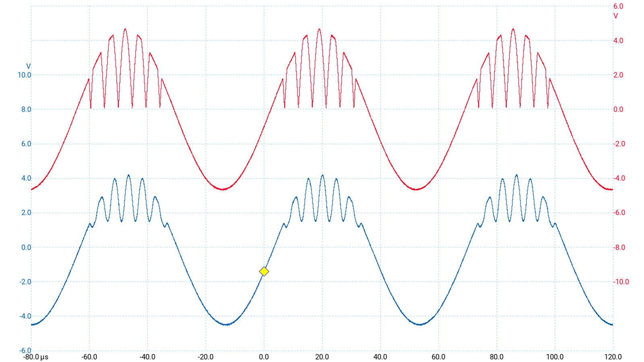Click the blue channel V unit label
This screenshot has height=362, width=644.
tap(28, 66)
